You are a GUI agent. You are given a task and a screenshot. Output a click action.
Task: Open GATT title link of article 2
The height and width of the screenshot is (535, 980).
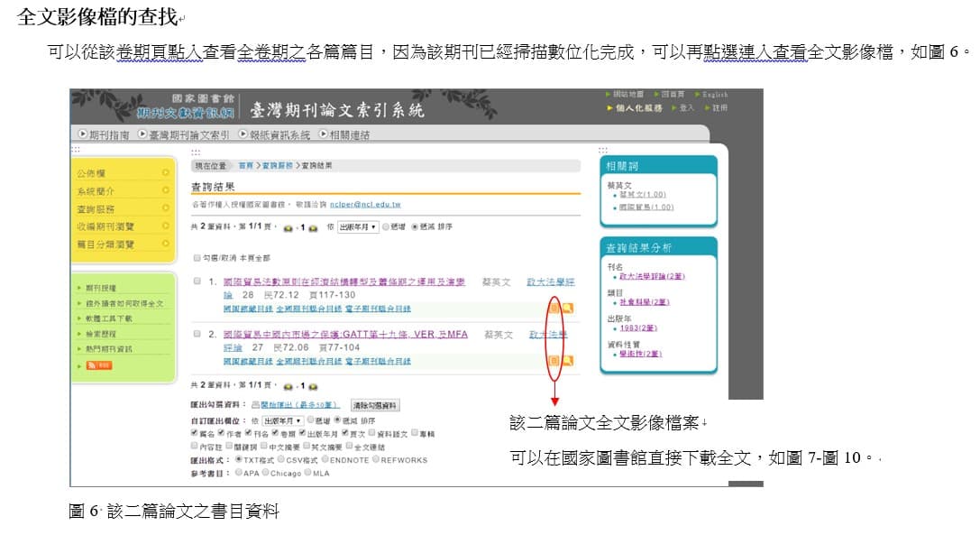pos(345,335)
